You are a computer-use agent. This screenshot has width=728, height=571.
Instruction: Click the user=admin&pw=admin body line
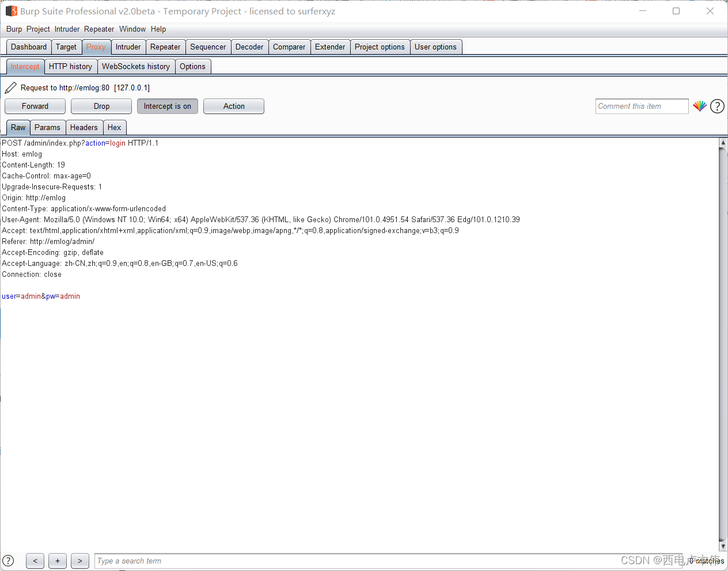(x=41, y=296)
